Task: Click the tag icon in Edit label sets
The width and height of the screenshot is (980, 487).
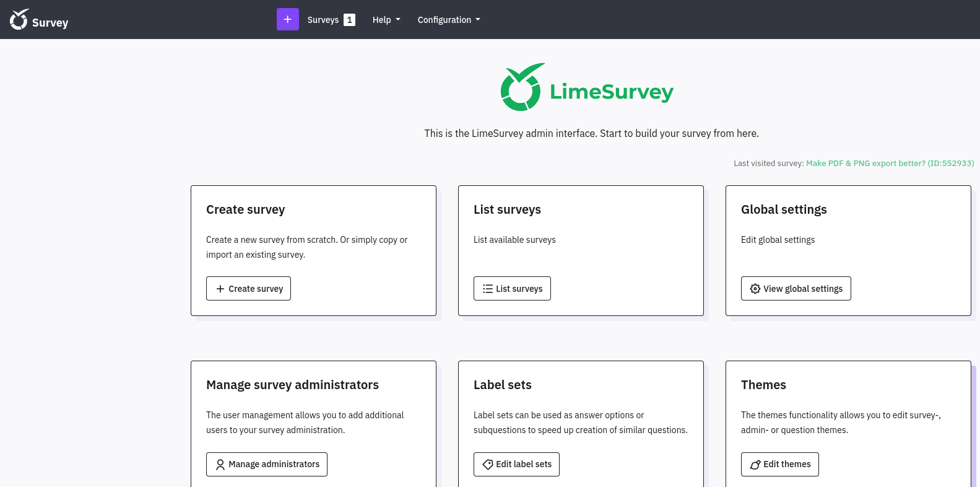Action: point(487,465)
